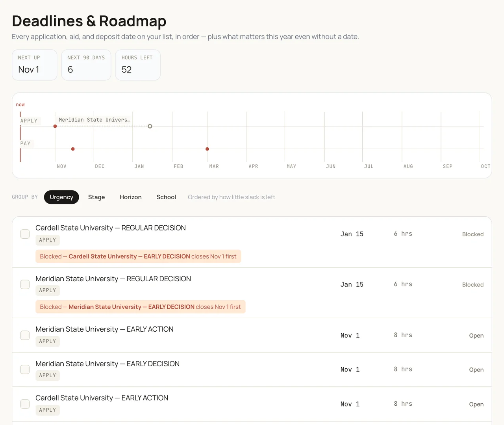Click the 'Meridian State Univers…' timeline label

(x=94, y=120)
